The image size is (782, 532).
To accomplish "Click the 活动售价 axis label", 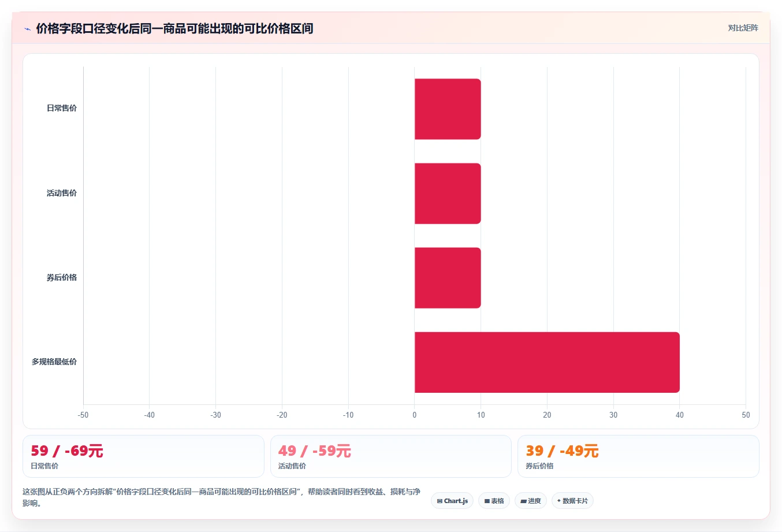I will tap(62, 193).
